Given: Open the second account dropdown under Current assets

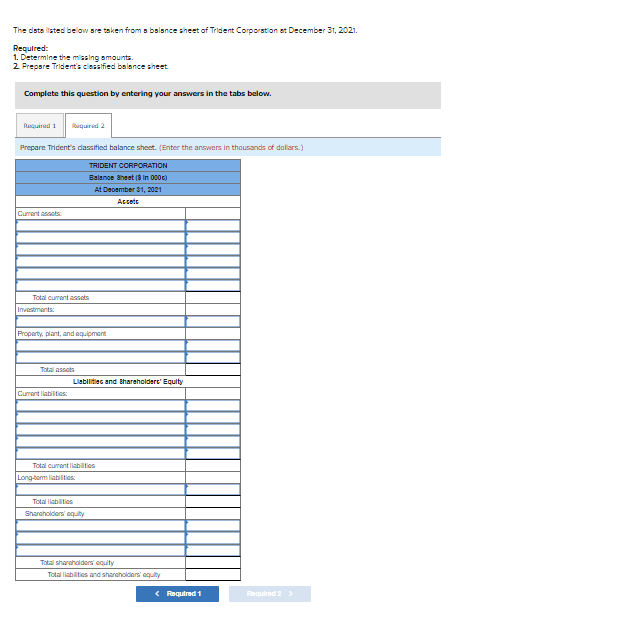Looking at the screenshot, I should 100,237.
